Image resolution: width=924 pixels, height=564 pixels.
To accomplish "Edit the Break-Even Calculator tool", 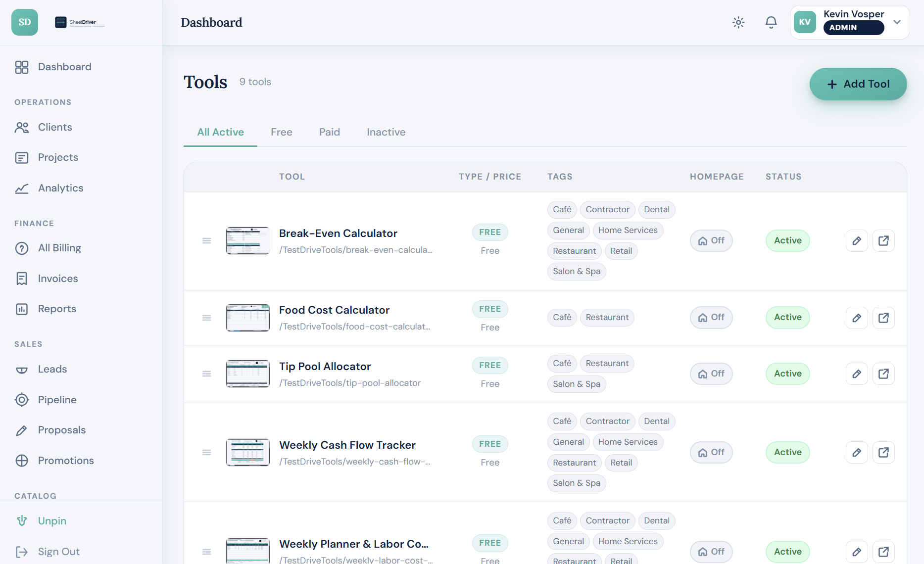I will [857, 241].
